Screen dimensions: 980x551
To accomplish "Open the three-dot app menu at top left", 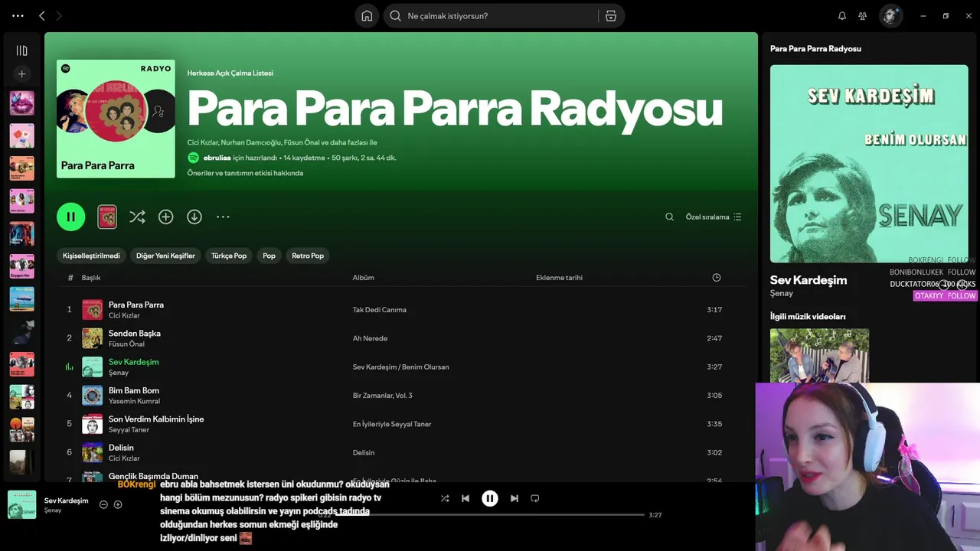I will tap(18, 15).
